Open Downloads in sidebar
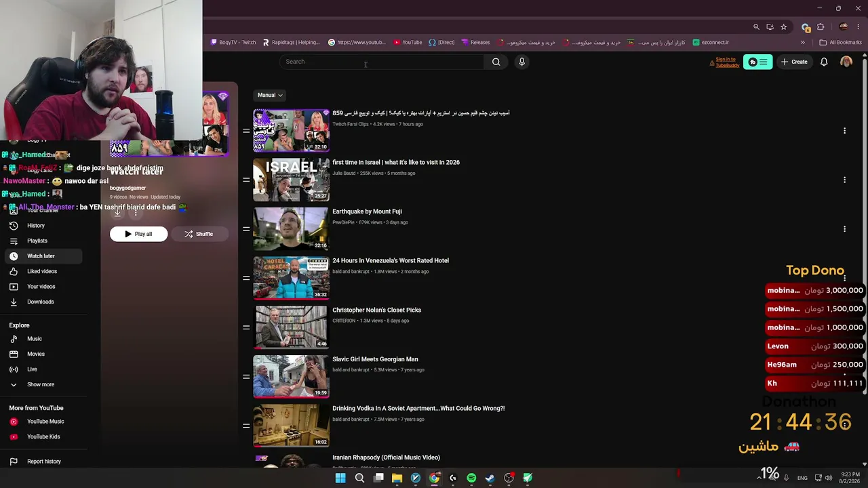Viewport: 868px width, 488px height. 40,302
